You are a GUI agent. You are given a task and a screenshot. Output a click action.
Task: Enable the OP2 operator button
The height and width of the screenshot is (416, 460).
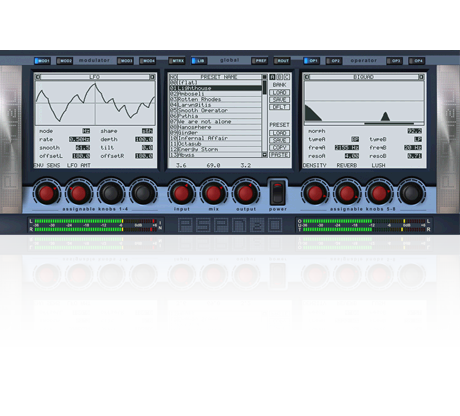(x=334, y=61)
